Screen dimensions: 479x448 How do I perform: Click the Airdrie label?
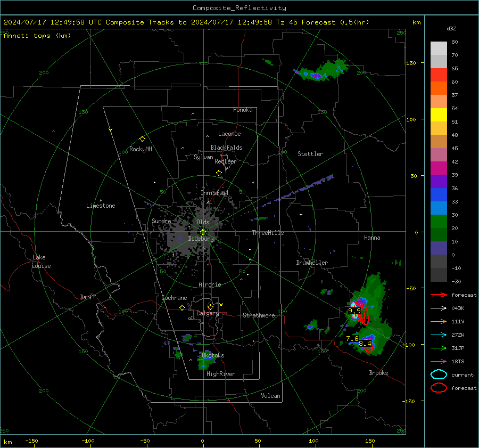pyautogui.click(x=210, y=284)
